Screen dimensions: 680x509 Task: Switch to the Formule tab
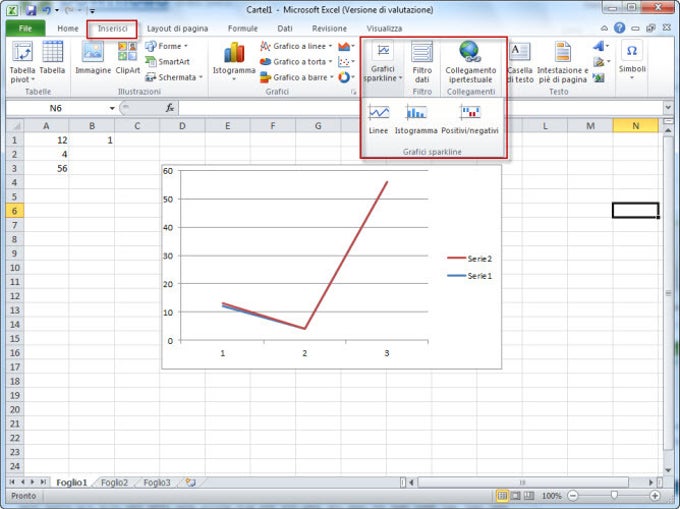coord(242,29)
